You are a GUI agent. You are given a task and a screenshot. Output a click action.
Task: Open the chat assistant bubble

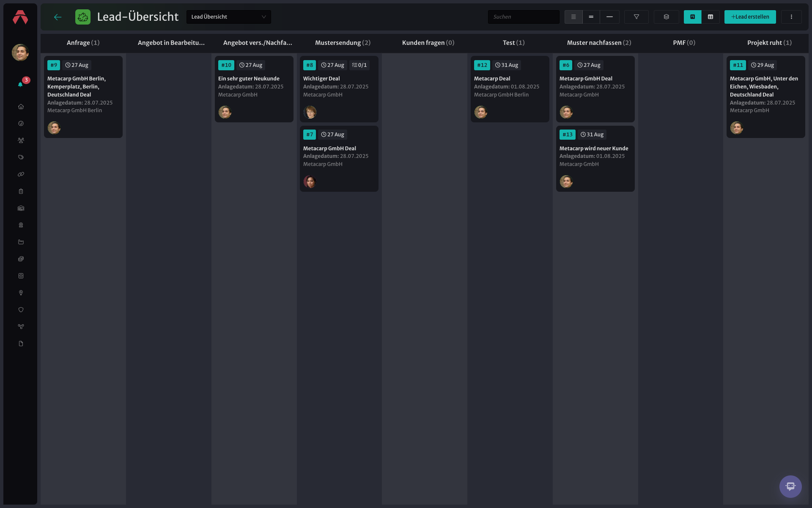pyautogui.click(x=790, y=486)
